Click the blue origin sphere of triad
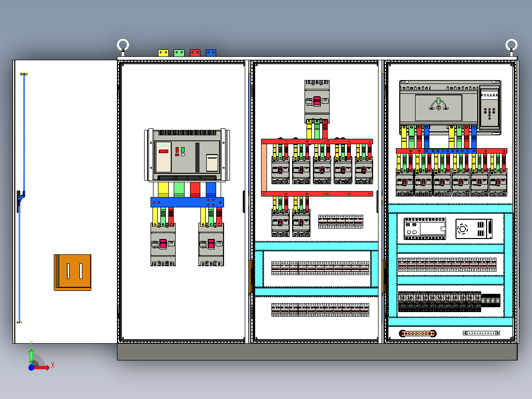The width and height of the screenshot is (532, 399). pos(31,367)
